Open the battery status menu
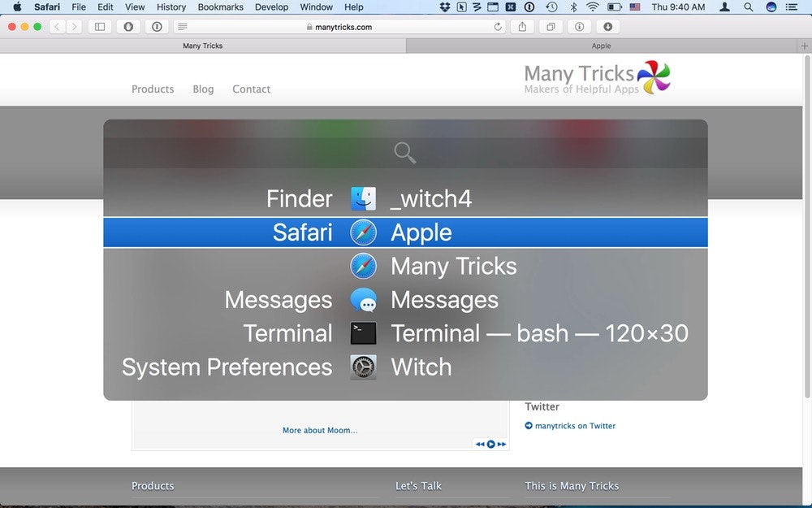 point(614,7)
